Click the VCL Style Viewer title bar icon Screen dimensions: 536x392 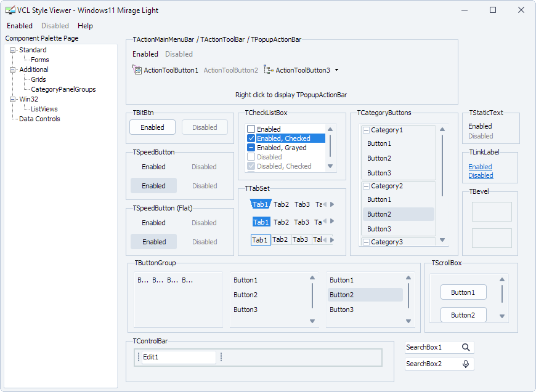pyautogui.click(x=10, y=10)
